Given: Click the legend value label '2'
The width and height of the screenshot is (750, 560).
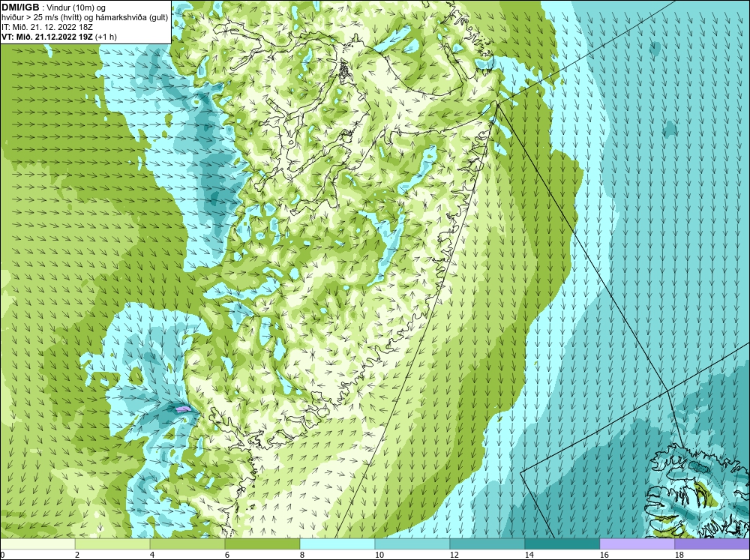Looking at the screenshot, I should (x=77, y=555).
